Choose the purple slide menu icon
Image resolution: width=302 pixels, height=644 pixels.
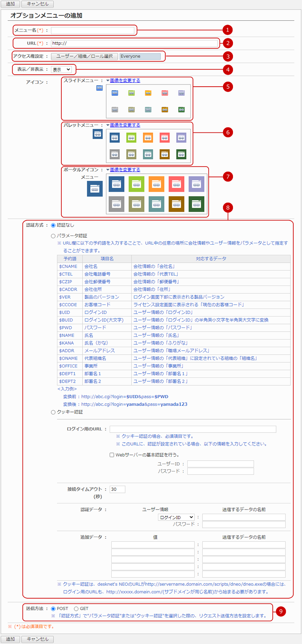click(182, 93)
